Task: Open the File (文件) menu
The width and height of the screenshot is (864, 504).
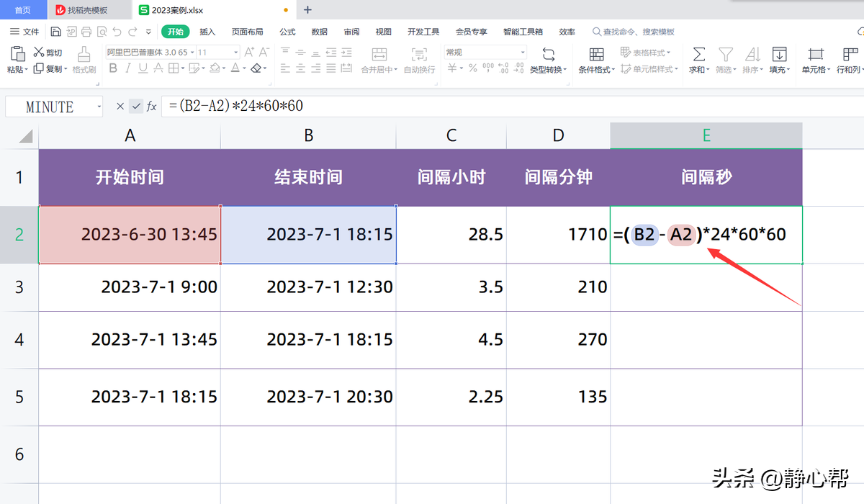Action: tap(24, 32)
